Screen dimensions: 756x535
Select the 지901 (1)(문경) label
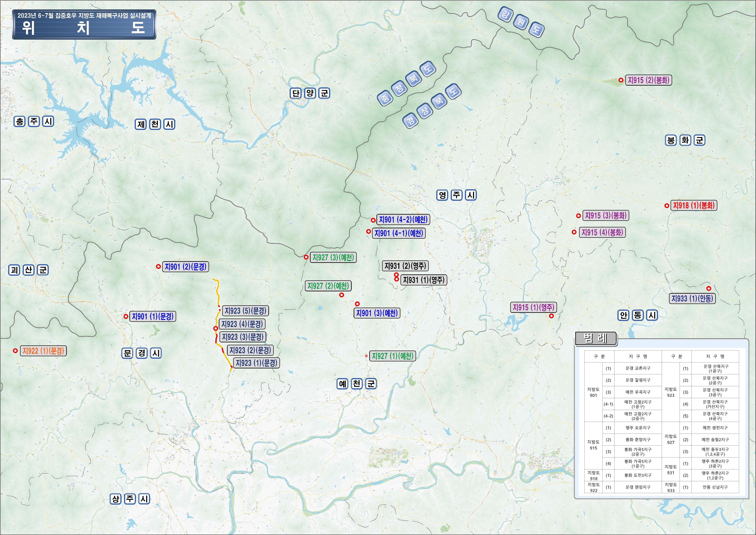(x=153, y=316)
